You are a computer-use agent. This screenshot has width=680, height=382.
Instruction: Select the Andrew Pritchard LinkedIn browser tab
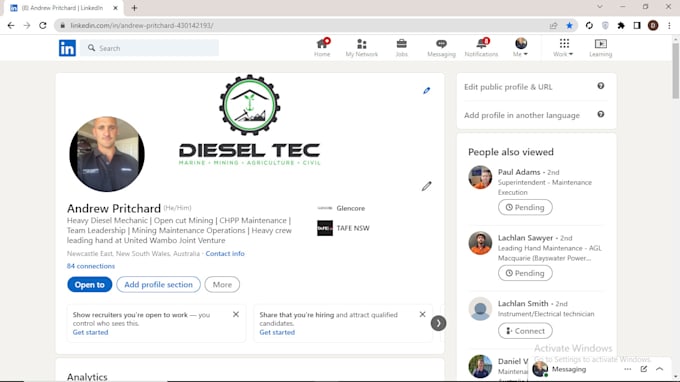pos(62,8)
